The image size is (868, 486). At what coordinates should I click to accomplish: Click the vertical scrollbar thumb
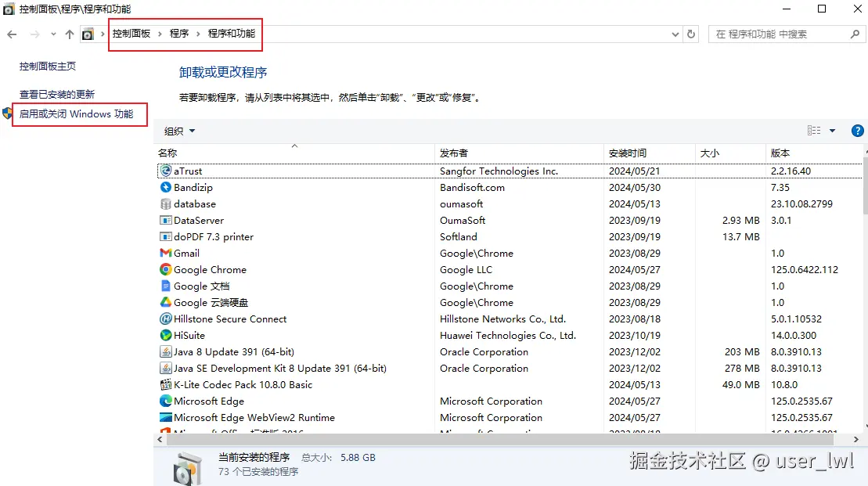pos(865,185)
